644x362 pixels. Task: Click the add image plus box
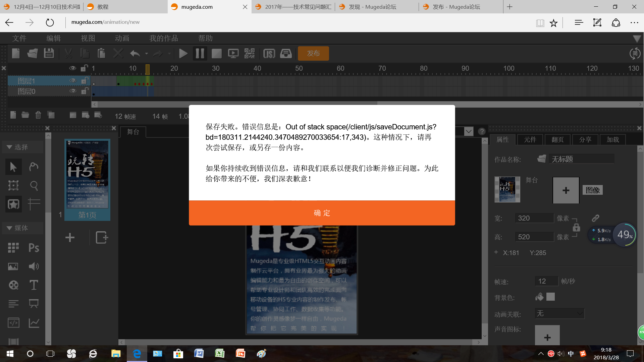566,190
